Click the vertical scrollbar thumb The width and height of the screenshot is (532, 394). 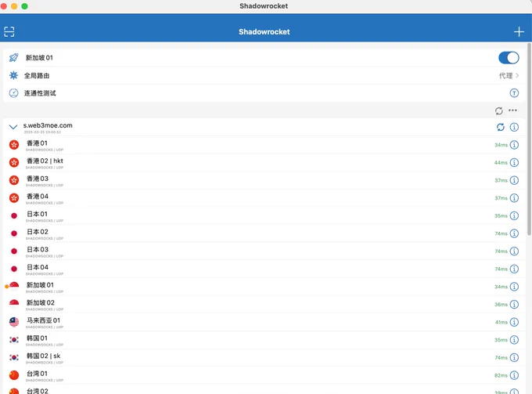coord(530,139)
